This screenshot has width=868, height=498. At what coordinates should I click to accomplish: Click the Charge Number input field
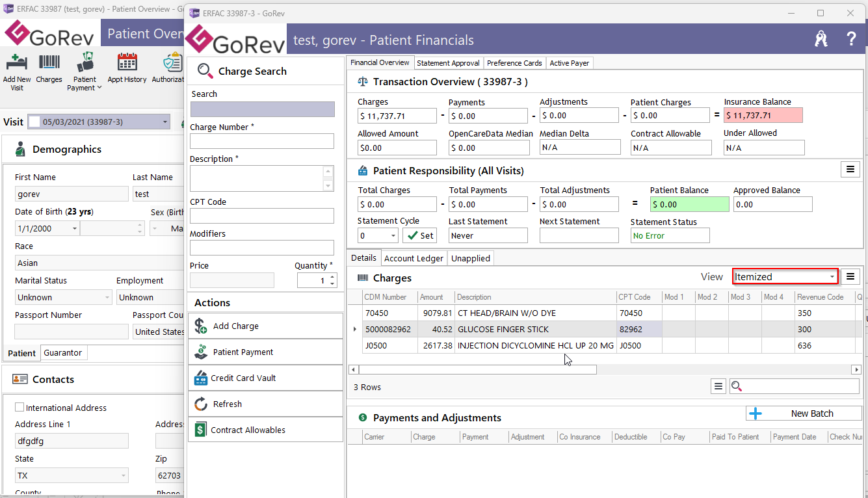262,141
